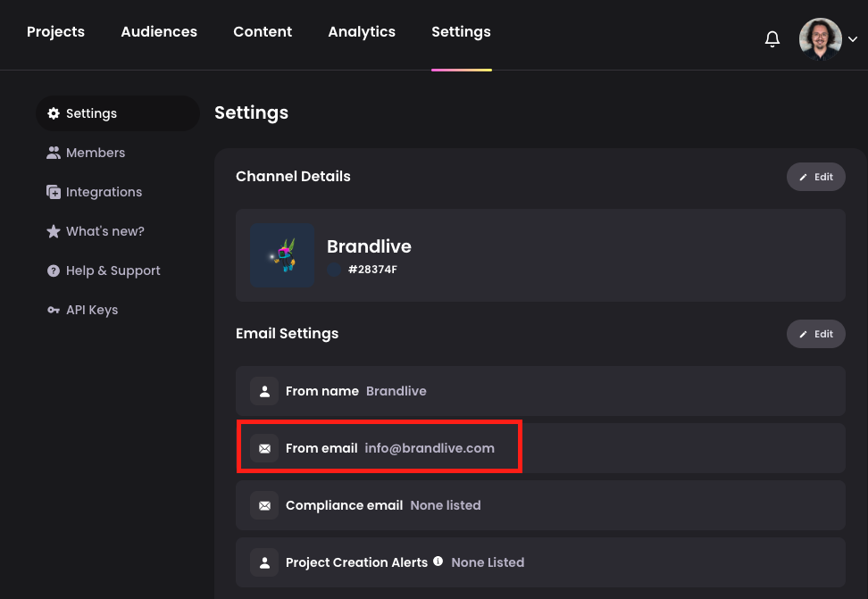Click the info@brandlive.com email value
This screenshot has height=599, width=868.
[x=430, y=448]
